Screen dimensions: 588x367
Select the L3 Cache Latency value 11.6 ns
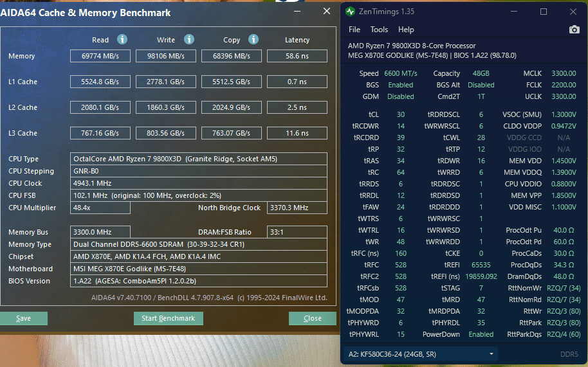(297, 133)
